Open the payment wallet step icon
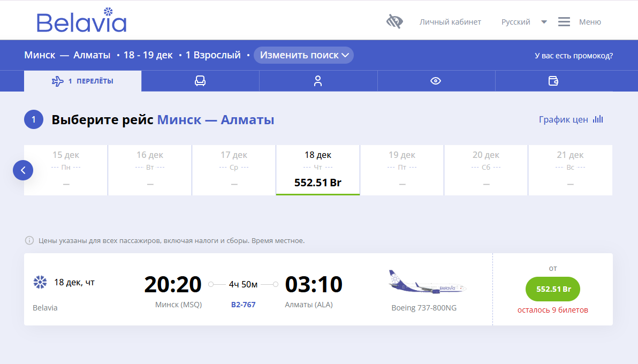The image size is (638, 364). click(x=553, y=81)
